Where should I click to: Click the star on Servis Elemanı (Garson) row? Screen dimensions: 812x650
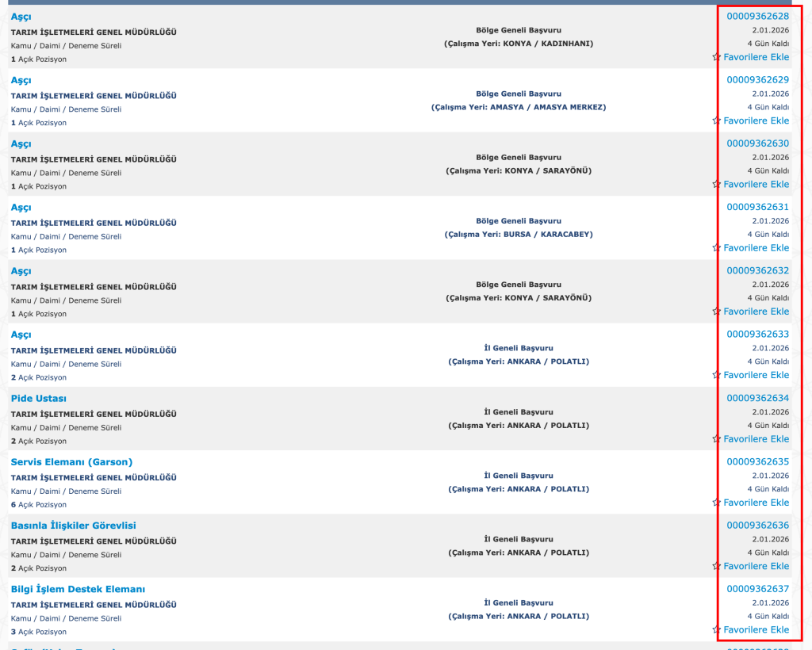[x=716, y=503]
